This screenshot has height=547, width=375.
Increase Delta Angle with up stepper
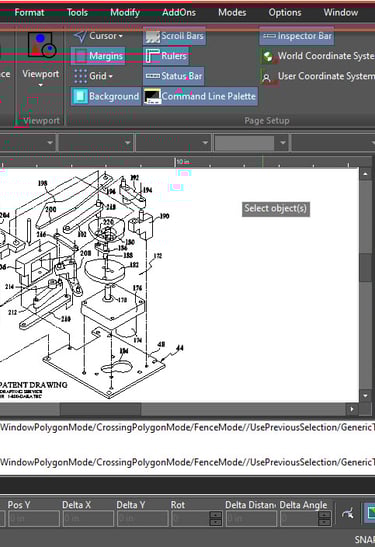tap(324, 515)
